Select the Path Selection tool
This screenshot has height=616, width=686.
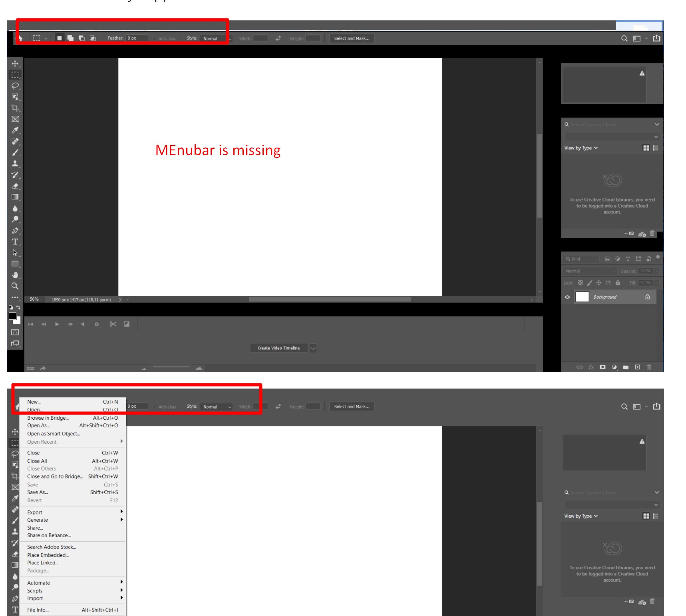point(15,253)
